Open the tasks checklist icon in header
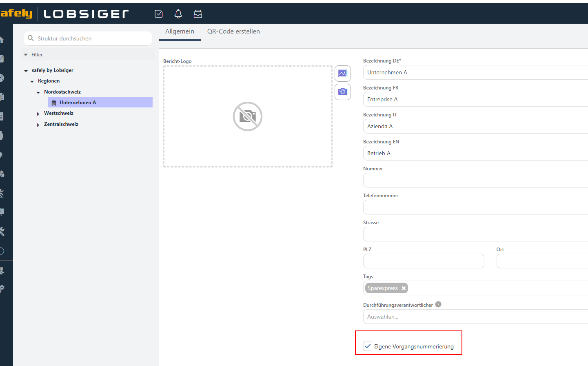Viewport: 588px width, 366px height. (x=159, y=14)
